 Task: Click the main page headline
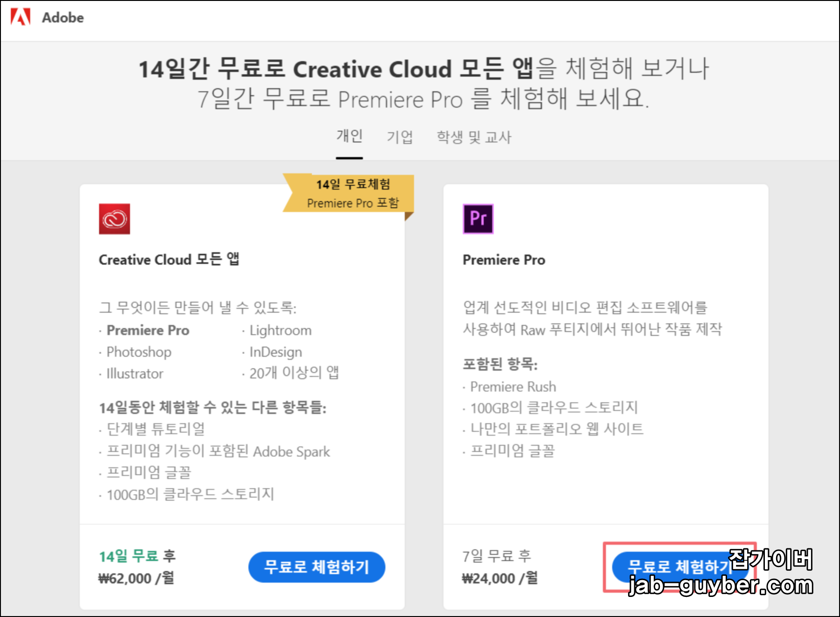pos(424,83)
